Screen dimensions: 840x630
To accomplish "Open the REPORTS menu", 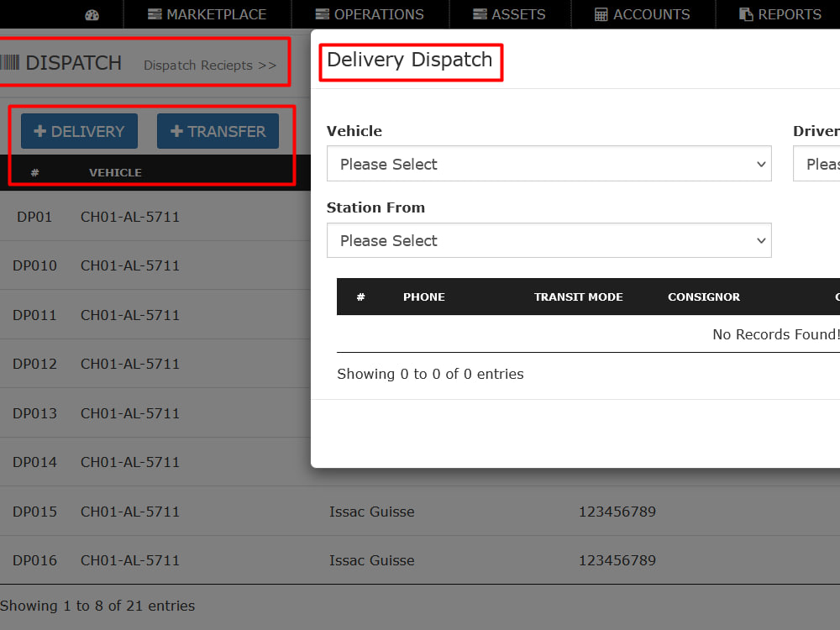I will 780,14.
